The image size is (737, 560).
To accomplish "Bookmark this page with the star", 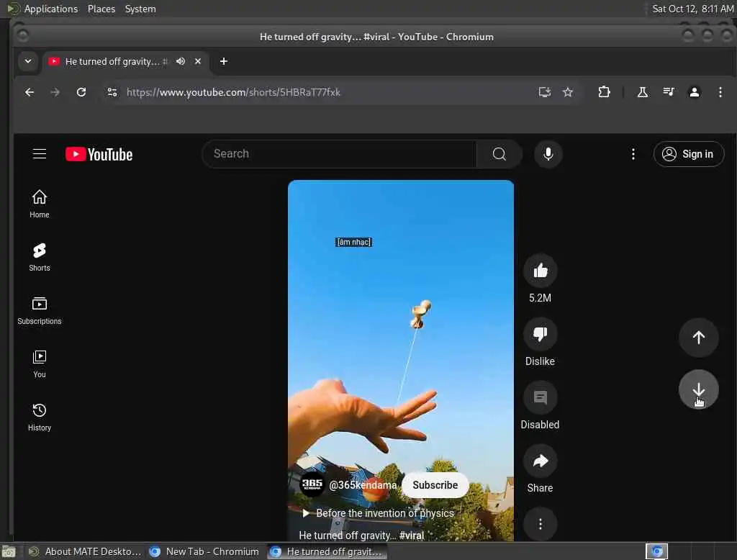I will (568, 92).
